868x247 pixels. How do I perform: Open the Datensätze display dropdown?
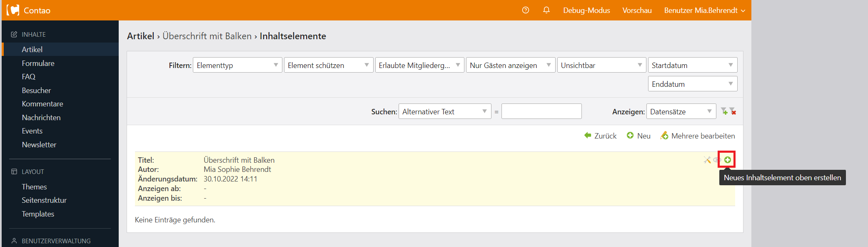(681, 111)
